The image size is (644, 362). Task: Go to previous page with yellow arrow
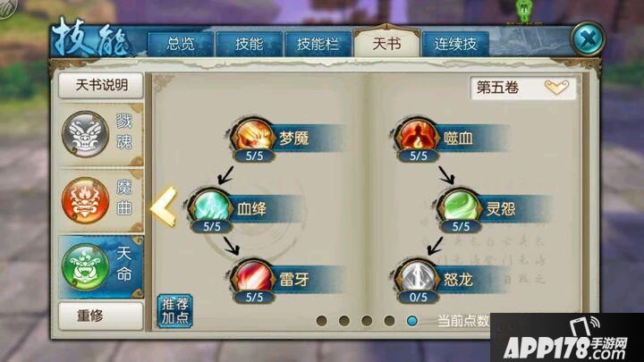pyautogui.click(x=164, y=206)
